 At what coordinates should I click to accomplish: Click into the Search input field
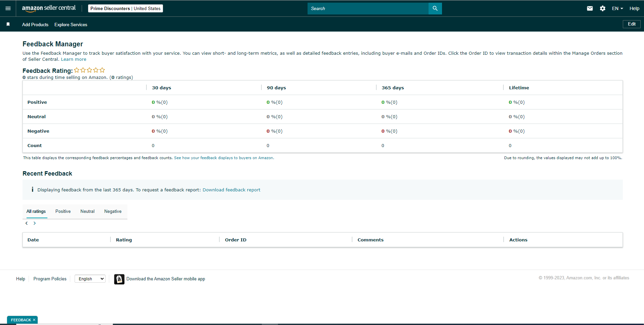[x=368, y=8]
